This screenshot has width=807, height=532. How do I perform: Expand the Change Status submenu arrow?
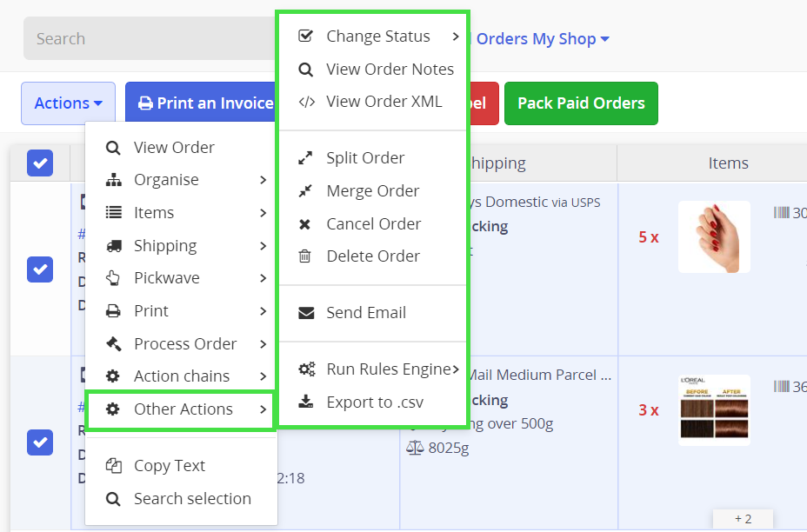click(x=456, y=37)
